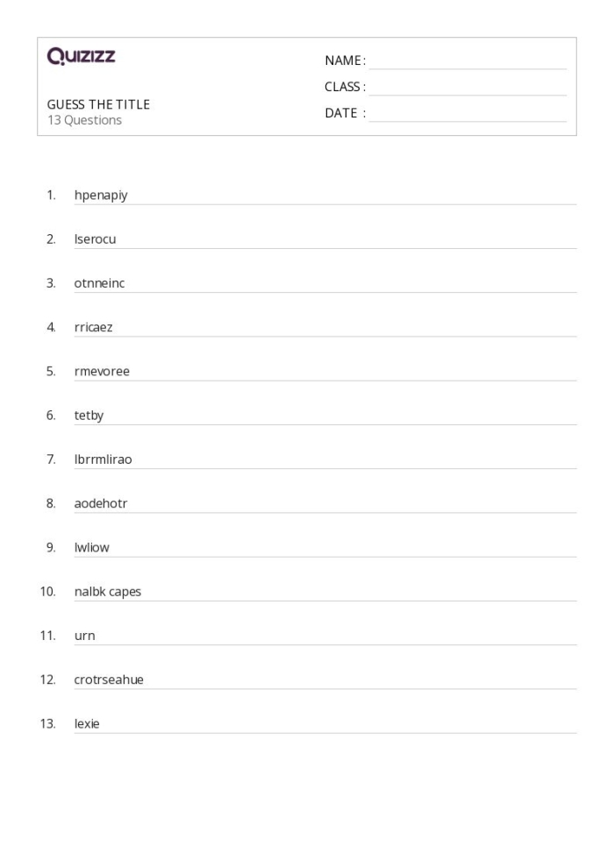Select the scrambled word lbrrmlirao
Image resolution: width=614 pixels, height=868 pixels.
(103, 459)
